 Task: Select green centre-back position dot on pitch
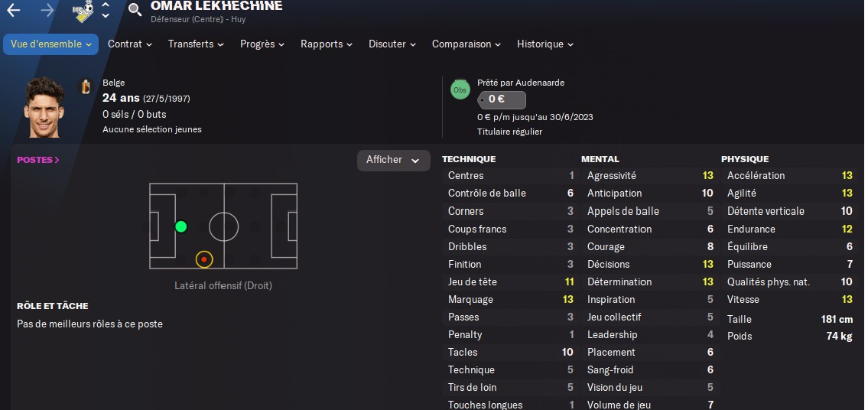point(181,226)
